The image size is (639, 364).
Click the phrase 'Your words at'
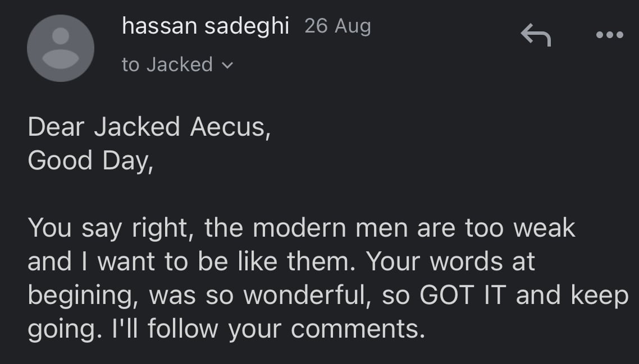tap(450, 261)
